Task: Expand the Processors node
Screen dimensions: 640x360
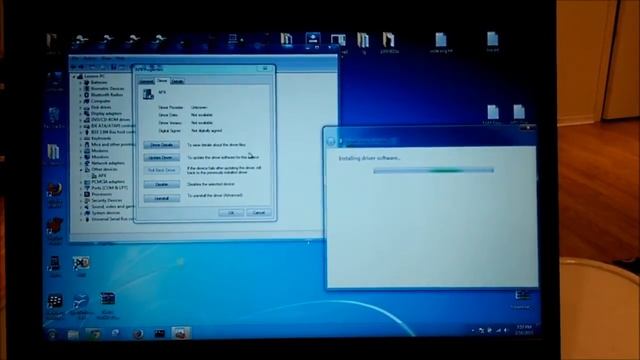Action: (x=81, y=194)
